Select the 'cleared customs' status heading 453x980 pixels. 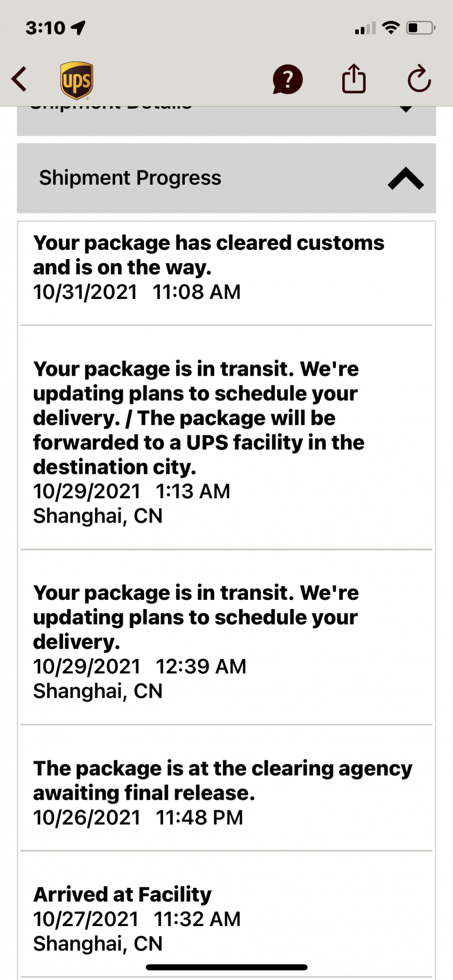(x=208, y=255)
